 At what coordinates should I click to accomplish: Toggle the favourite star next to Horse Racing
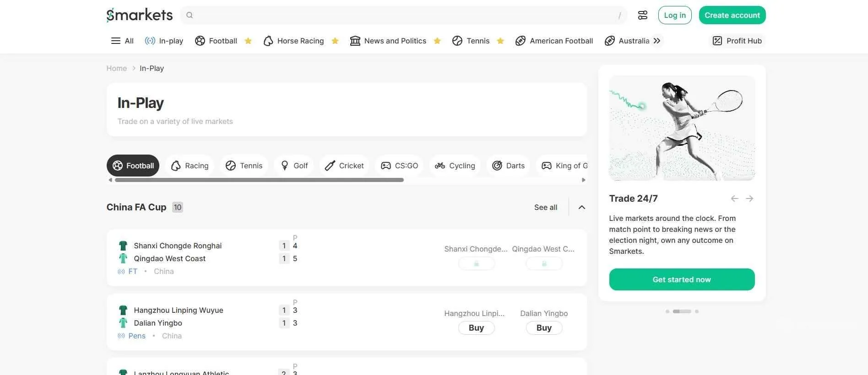(x=335, y=41)
